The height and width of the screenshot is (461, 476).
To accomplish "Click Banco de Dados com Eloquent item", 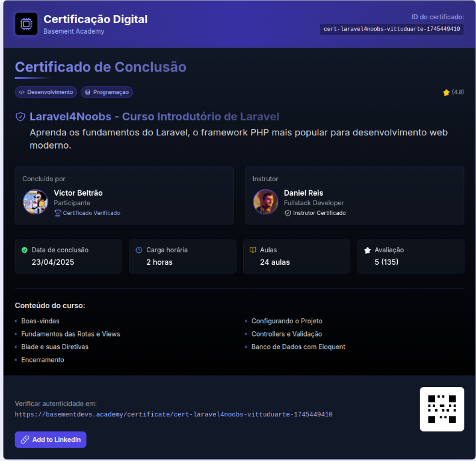I will (x=298, y=347).
